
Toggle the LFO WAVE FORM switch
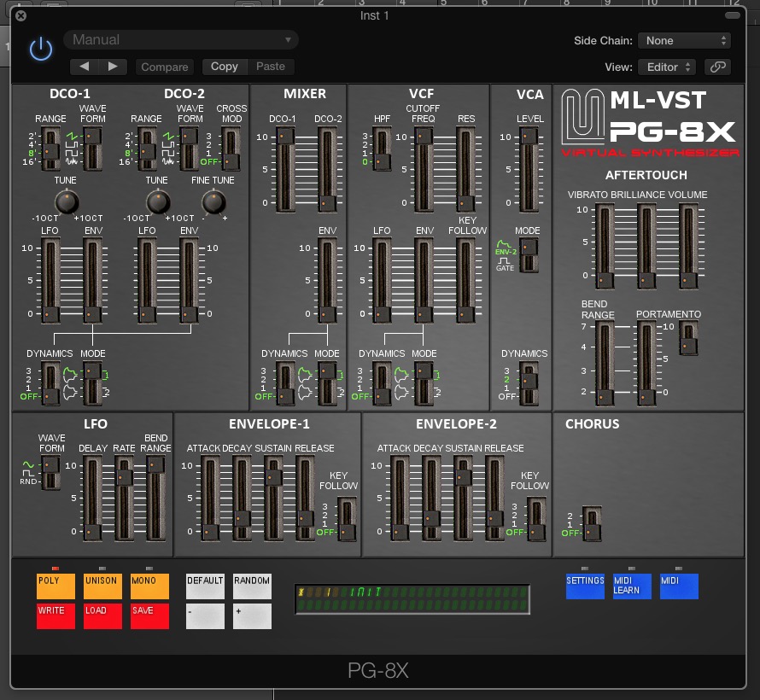point(50,472)
